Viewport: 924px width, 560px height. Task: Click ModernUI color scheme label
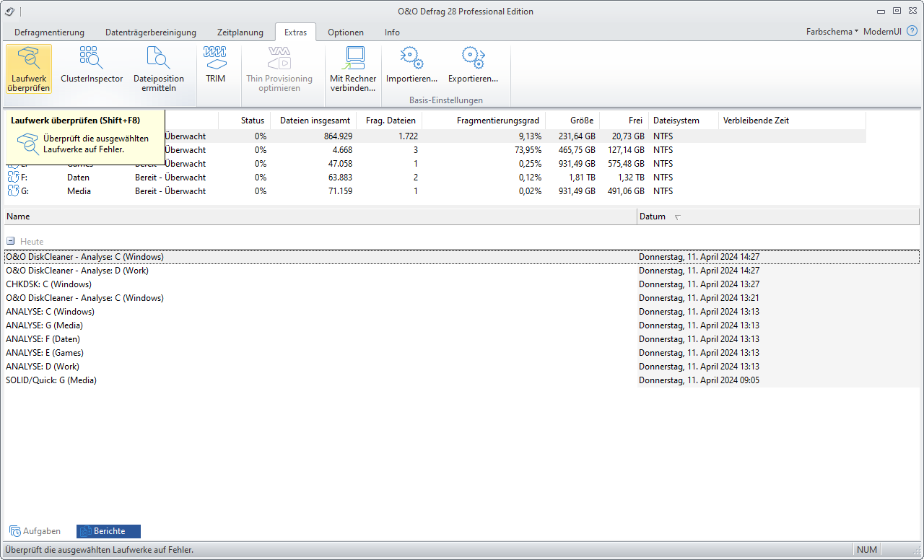(x=882, y=32)
